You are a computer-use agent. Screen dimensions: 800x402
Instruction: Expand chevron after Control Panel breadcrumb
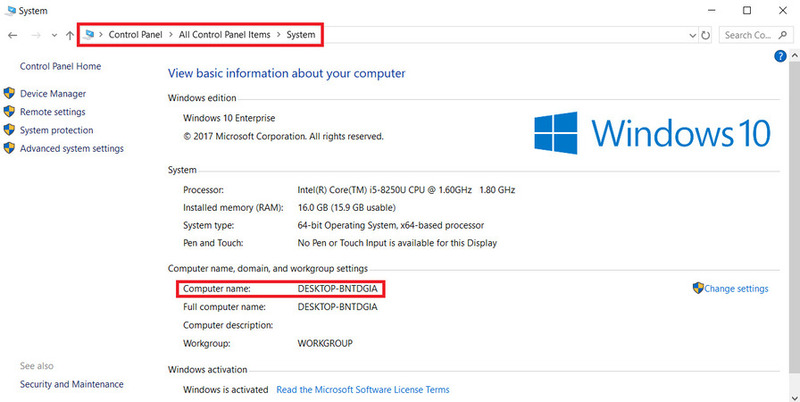(172, 35)
